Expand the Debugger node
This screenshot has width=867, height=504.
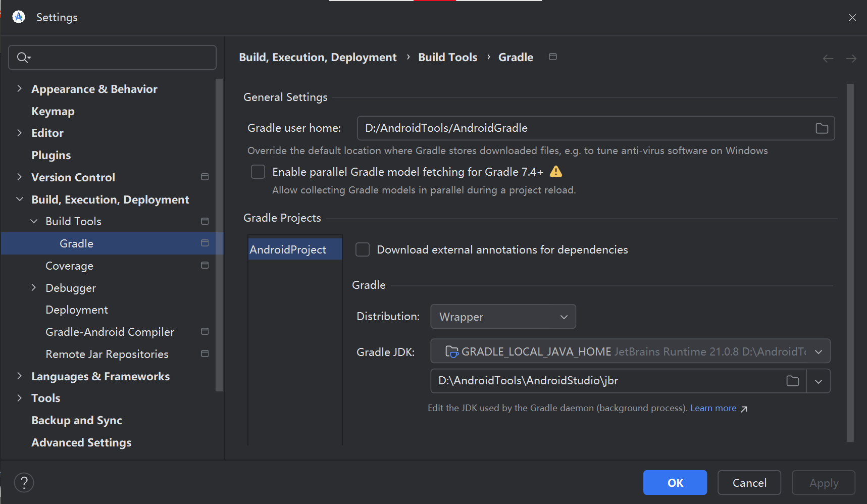[x=34, y=287]
